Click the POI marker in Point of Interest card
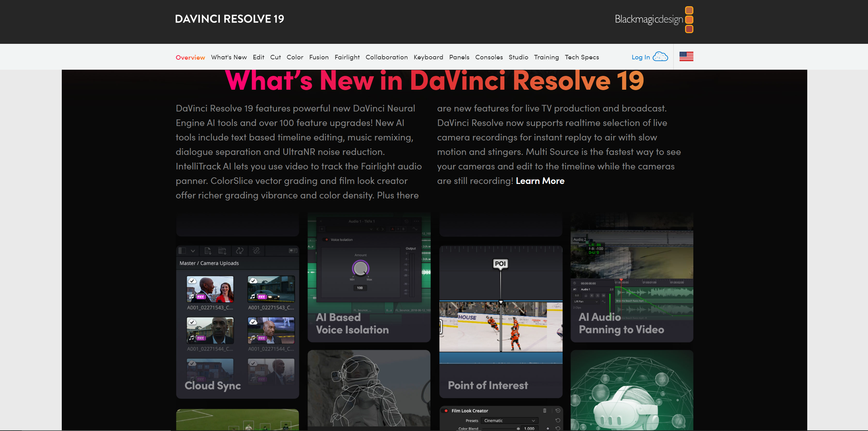Image resolution: width=868 pixels, height=431 pixels. (500, 264)
